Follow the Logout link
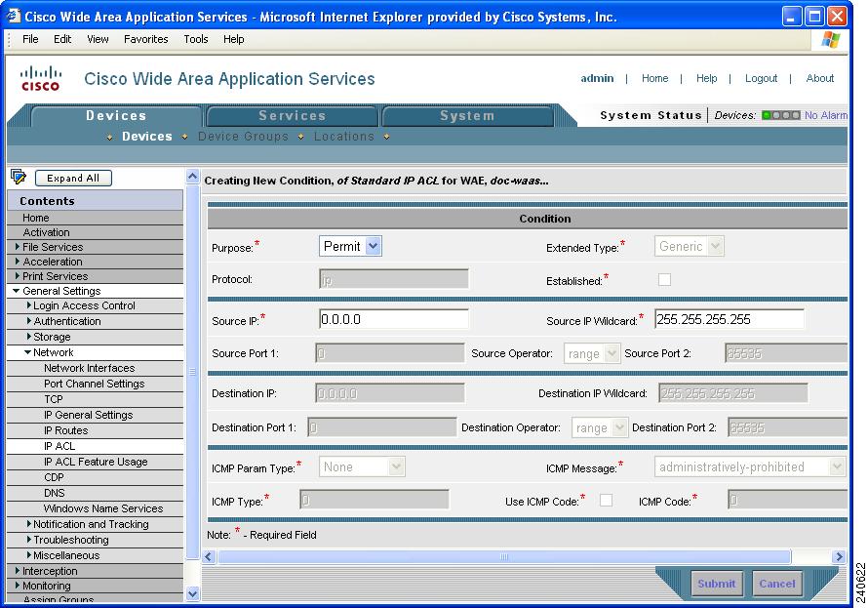 (761, 79)
